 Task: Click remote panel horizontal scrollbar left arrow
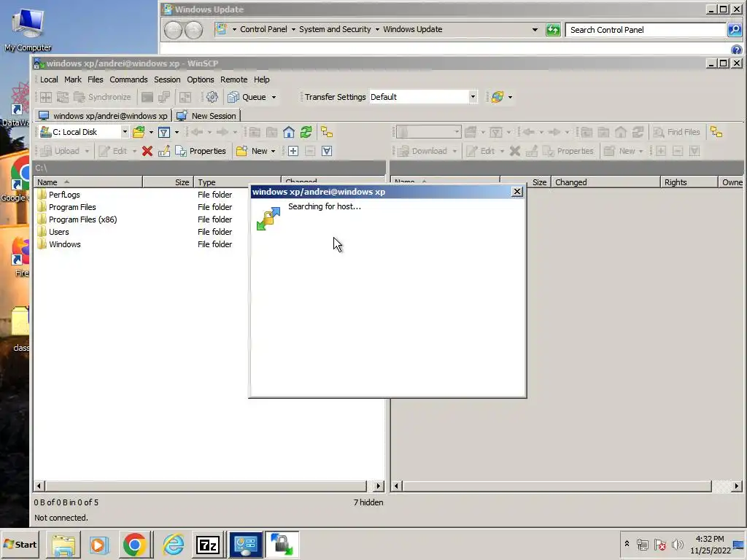396,486
